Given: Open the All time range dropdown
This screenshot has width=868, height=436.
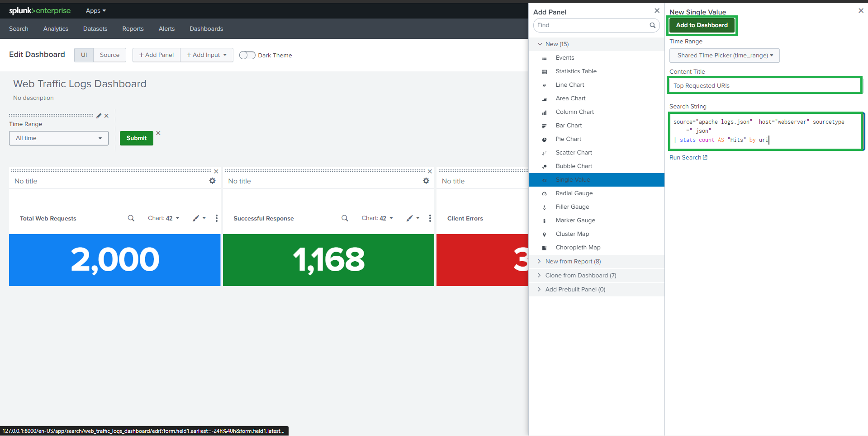Looking at the screenshot, I should pyautogui.click(x=59, y=138).
